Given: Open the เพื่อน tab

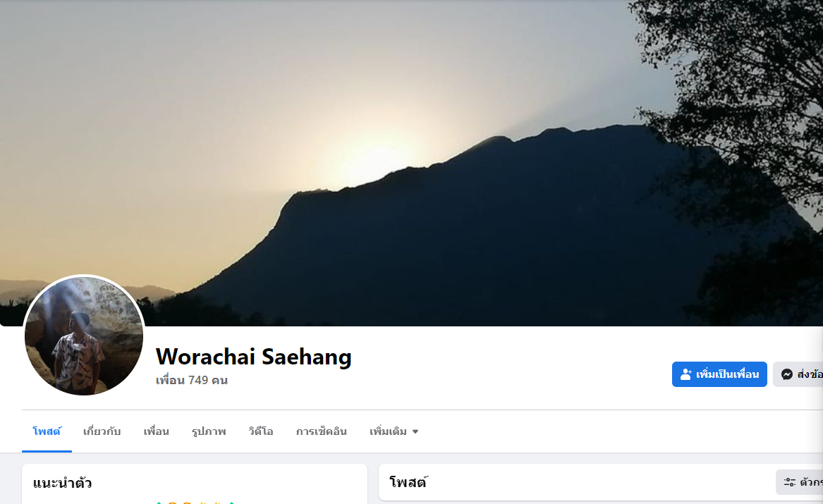Looking at the screenshot, I should click(x=157, y=431).
